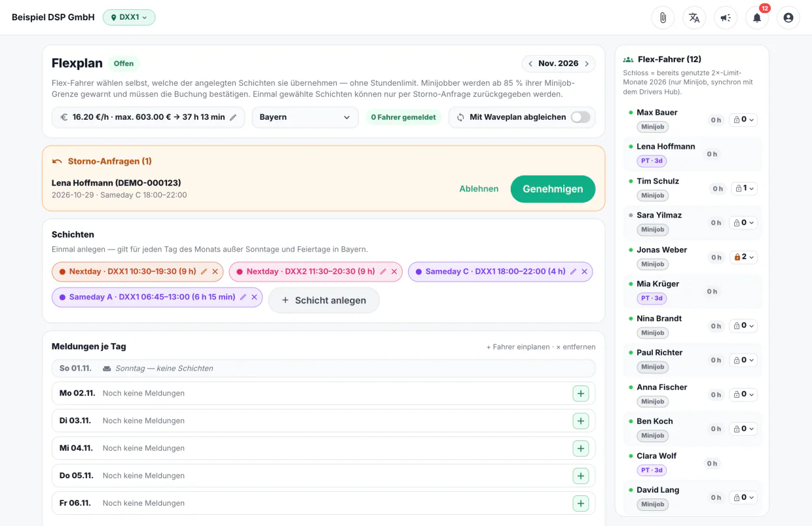Screen dimensions: 812x526
Task: Go to next month after Nov. 2026
Action: click(x=587, y=64)
